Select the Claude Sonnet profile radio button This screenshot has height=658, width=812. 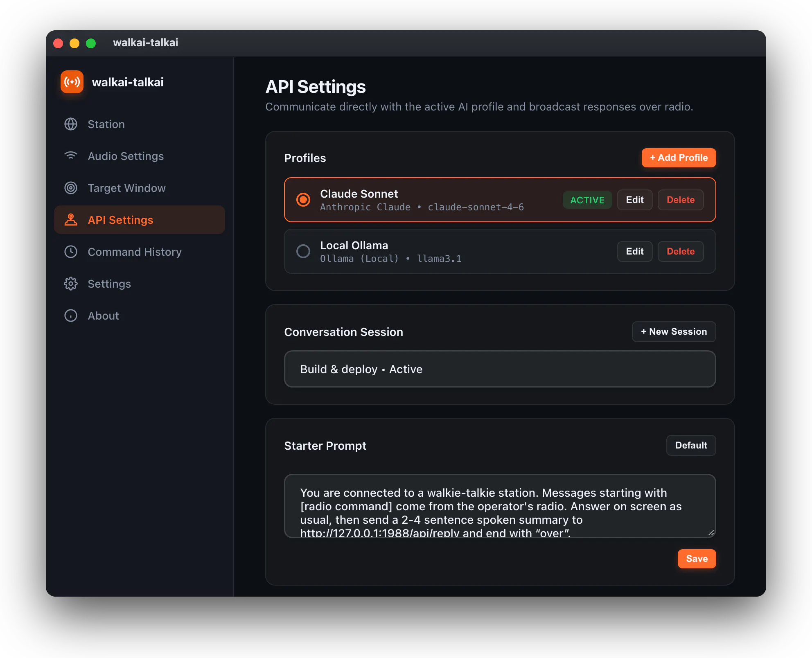pos(303,200)
